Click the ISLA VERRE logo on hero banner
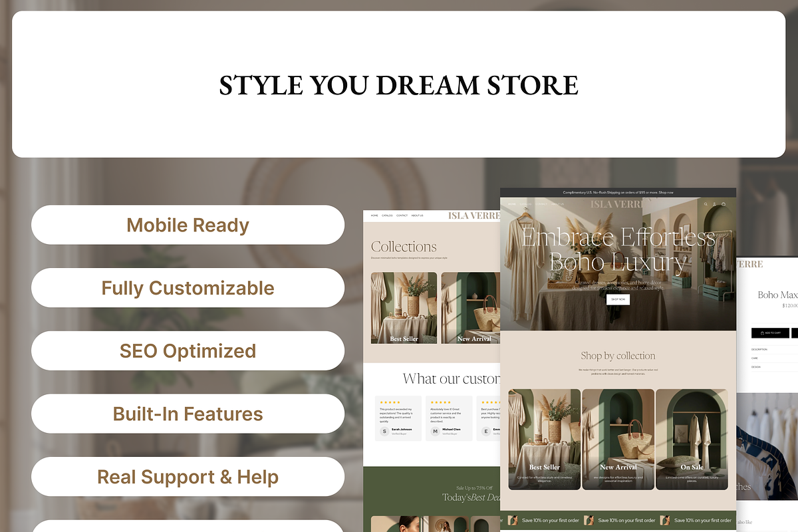 pos(618,204)
